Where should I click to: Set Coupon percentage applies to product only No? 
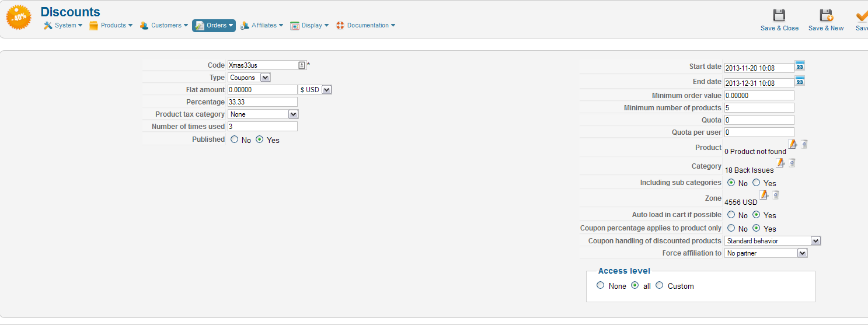point(731,228)
